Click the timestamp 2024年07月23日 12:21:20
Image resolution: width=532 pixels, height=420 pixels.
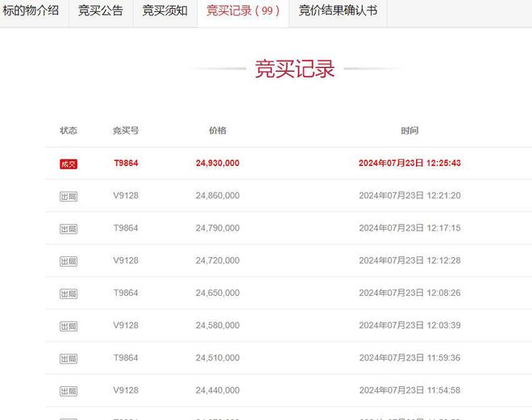pyautogui.click(x=409, y=195)
